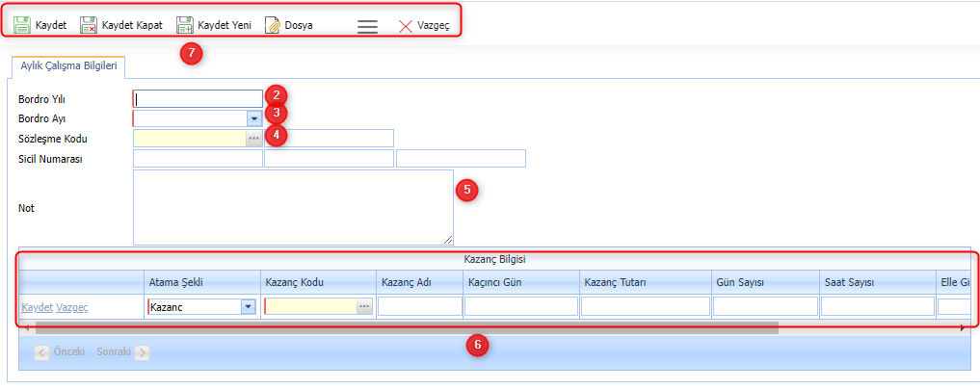Open the Atama Şekli Kazanc dropdown
Image resolution: width=980 pixels, height=389 pixels.
(x=248, y=306)
